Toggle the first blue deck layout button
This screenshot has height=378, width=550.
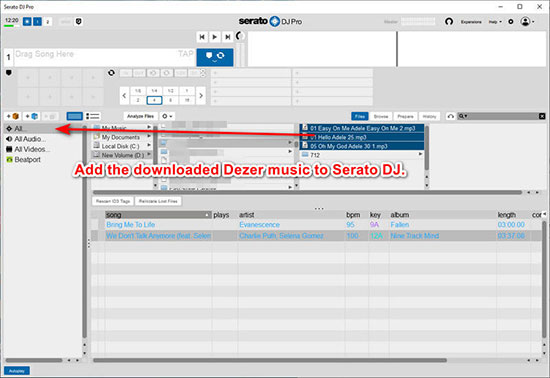click(x=27, y=22)
